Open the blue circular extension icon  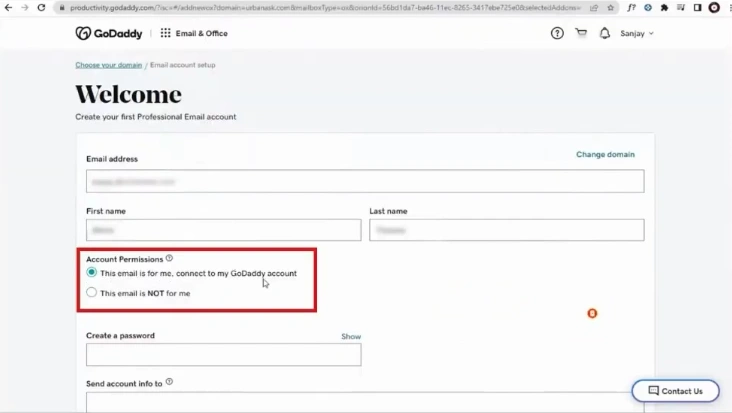click(648, 7)
